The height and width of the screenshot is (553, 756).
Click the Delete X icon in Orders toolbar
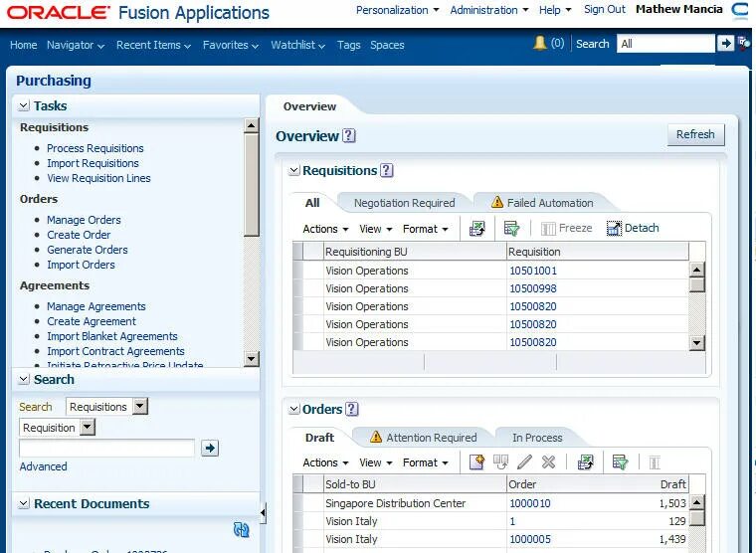[549, 462]
